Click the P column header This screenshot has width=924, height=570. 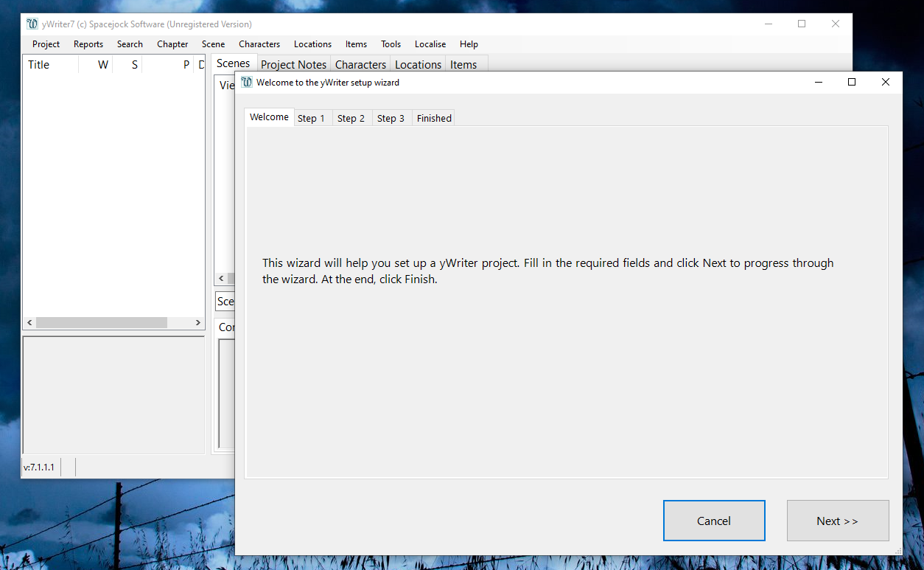point(168,65)
